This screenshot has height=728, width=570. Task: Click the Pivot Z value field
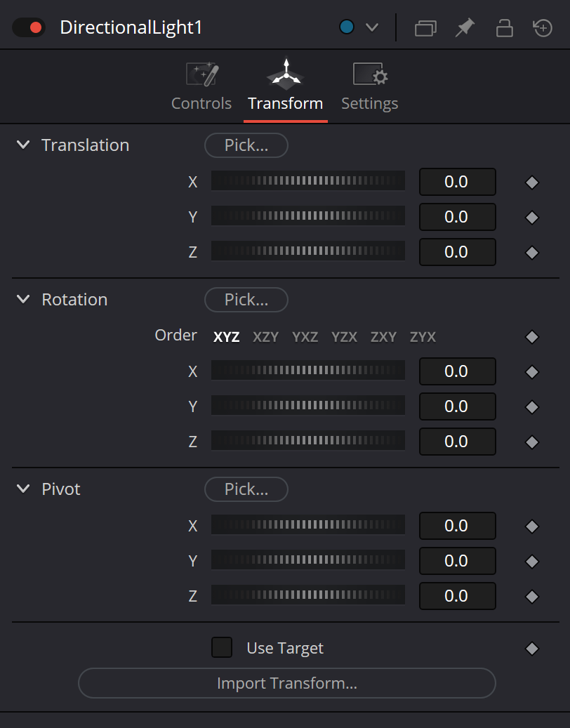[457, 596]
